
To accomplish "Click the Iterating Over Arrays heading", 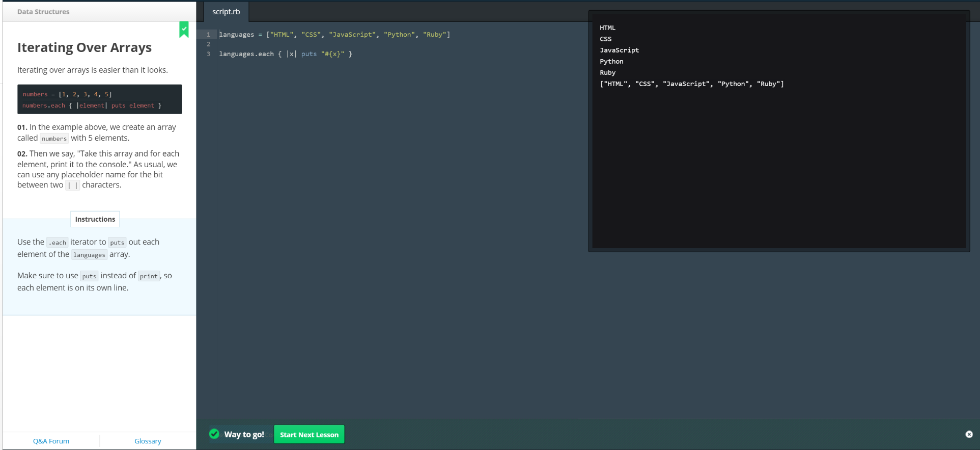I will (85, 47).
